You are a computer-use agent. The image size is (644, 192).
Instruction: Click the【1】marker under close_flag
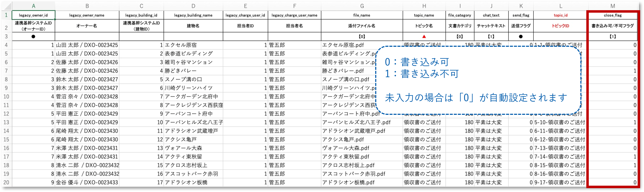613,36
